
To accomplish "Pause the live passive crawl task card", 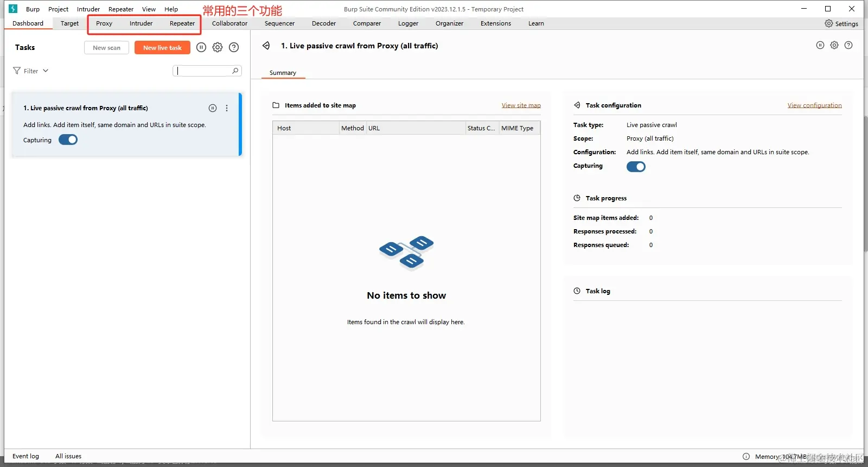I will pyautogui.click(x=213, y=108).
